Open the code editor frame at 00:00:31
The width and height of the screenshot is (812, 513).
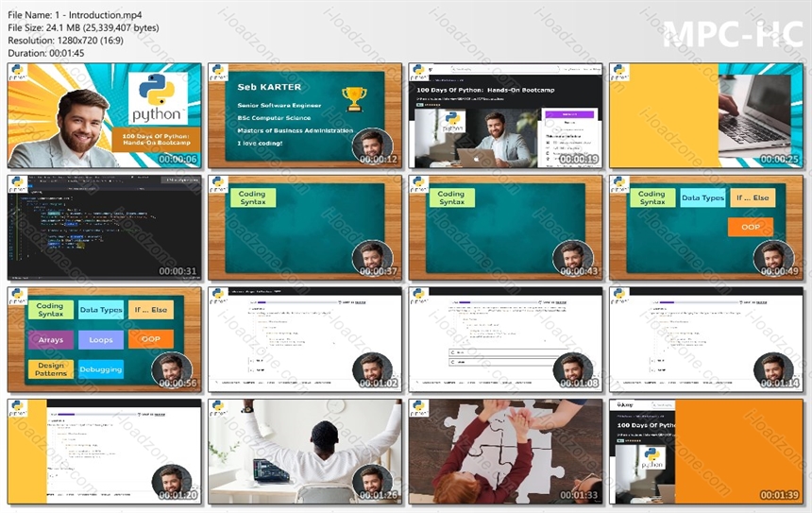104,228
